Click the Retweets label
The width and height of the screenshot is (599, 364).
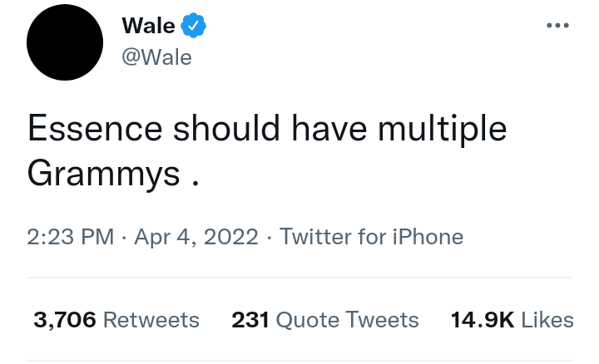pos(151,320)
